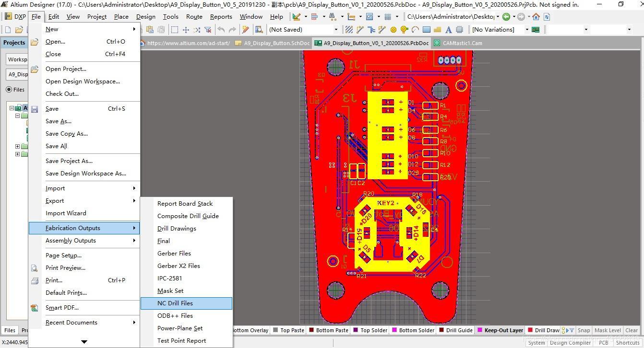Click the Home icon in navigation bar
The height and width of the screenshot is (348, 644).
coord(536,16)
